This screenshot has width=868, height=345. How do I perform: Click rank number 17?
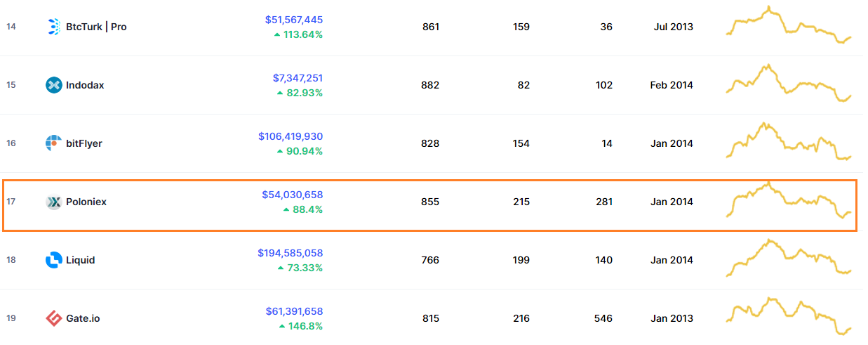(x=11, y=202)
